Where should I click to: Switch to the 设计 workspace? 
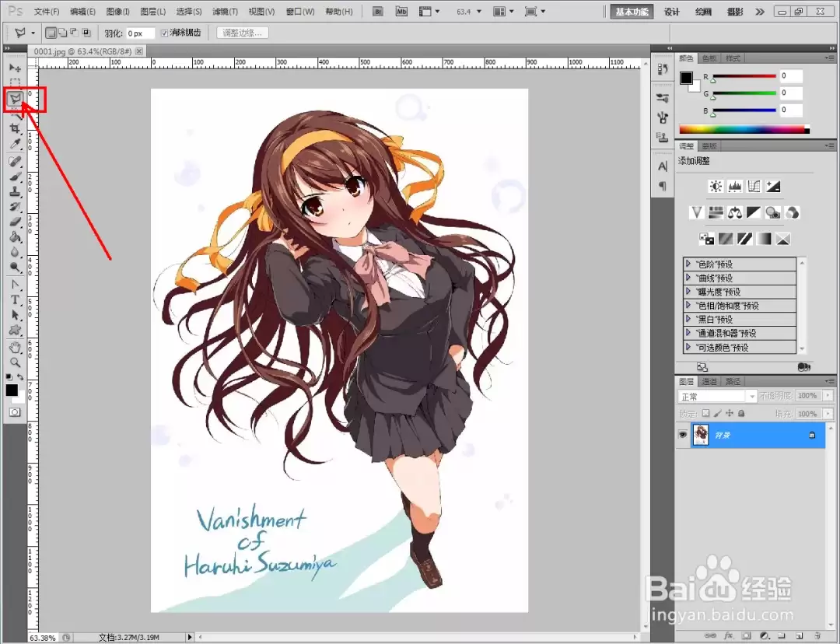(672, 12)
